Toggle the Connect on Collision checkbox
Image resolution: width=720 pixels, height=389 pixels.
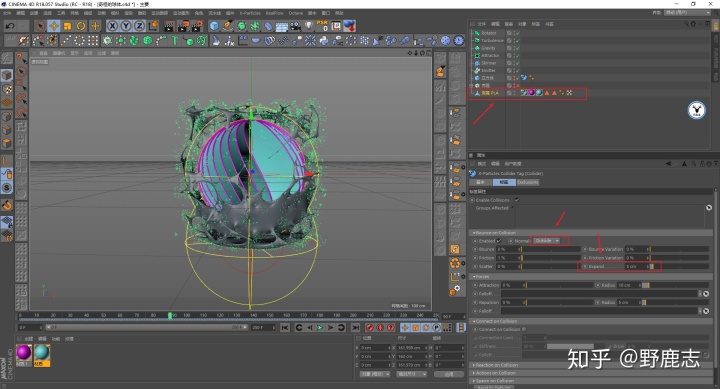[x=524, y=329]
